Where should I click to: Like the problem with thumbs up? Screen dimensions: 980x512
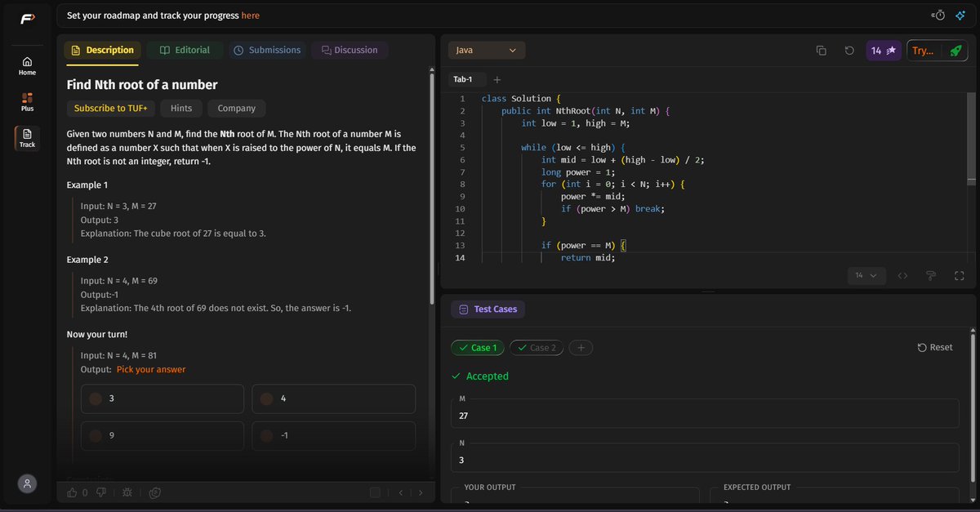pos(72,492)
